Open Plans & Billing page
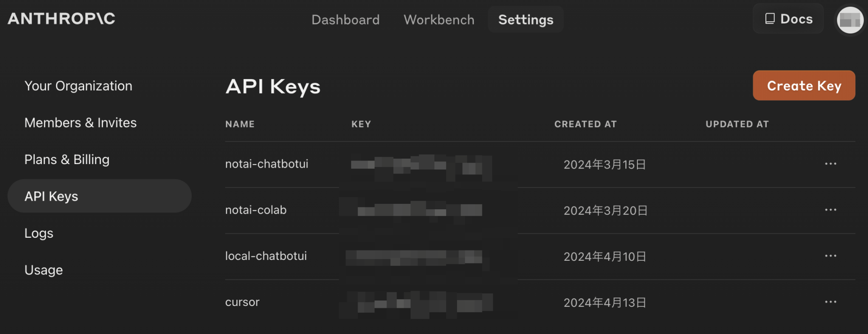The image size is (868, 334). (x=67, y=160)
